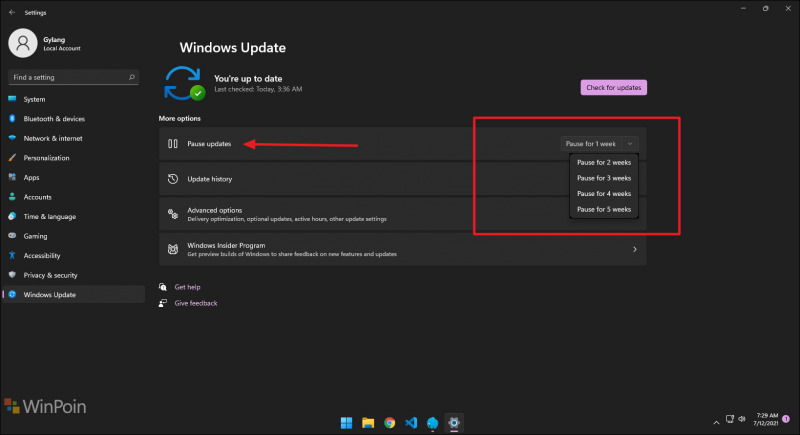Click the Advanced options gears icon

(x=173, y=214)
